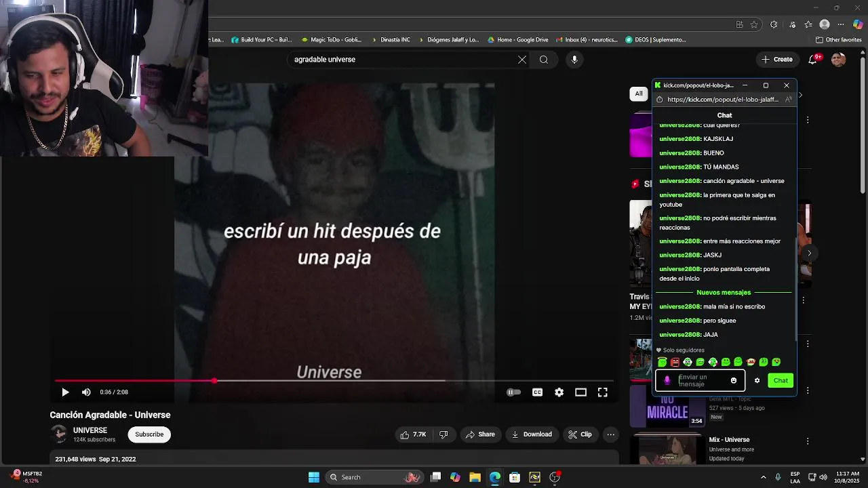Share the video
The width and height of the screenshot is (868, 488).
tap(480, 434)
